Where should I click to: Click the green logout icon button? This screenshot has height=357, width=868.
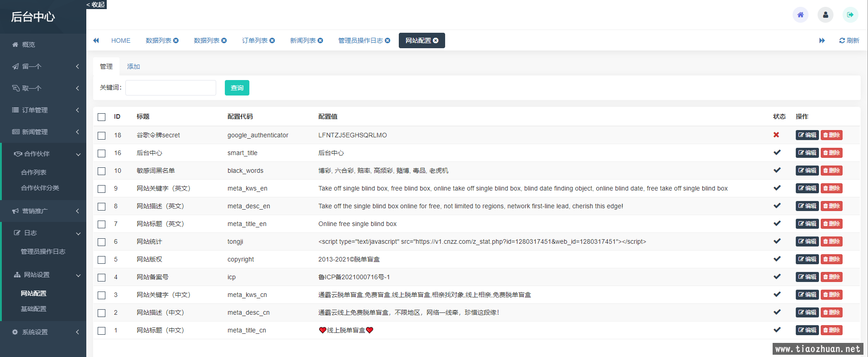click(850, 15)
